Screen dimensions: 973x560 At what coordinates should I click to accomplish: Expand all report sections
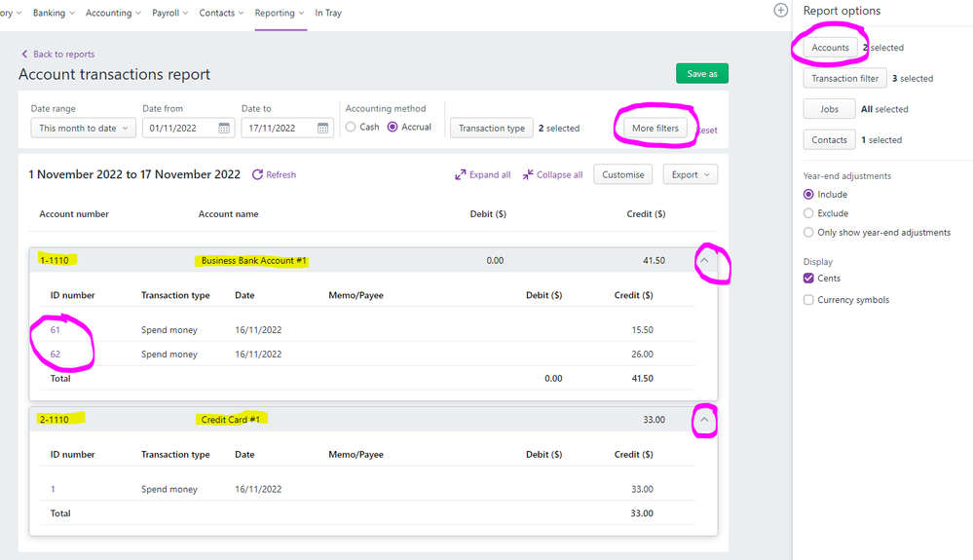click(x=482, y=174)
